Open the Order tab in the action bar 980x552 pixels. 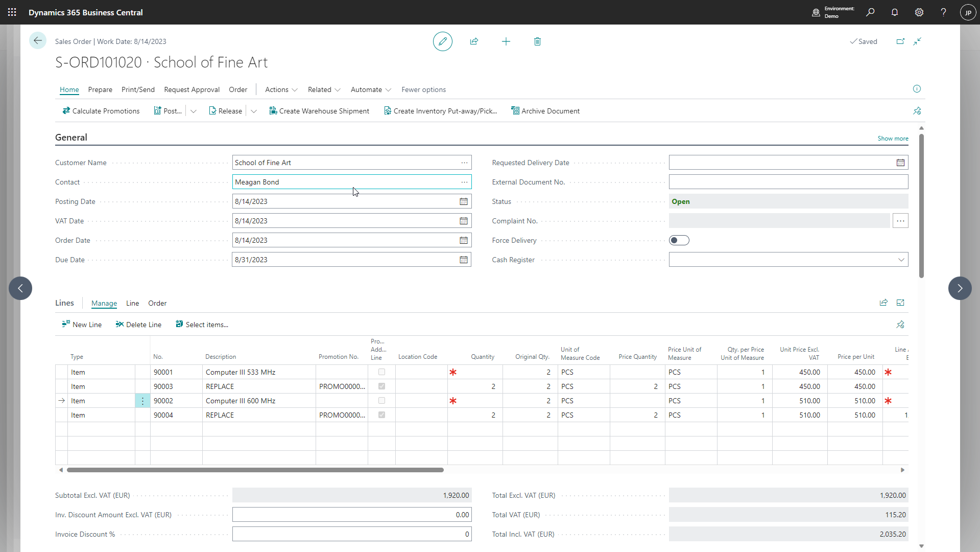pyautogui.click(x=238, y=89)
